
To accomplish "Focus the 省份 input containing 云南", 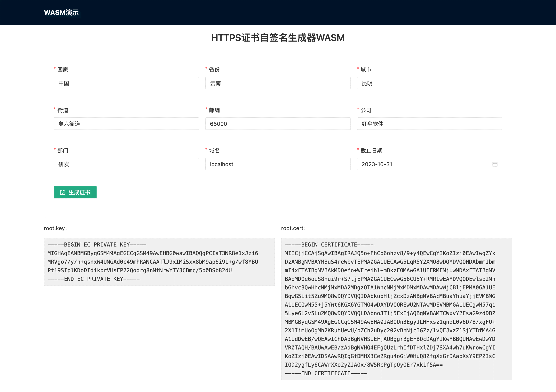I will click(278, 83).
